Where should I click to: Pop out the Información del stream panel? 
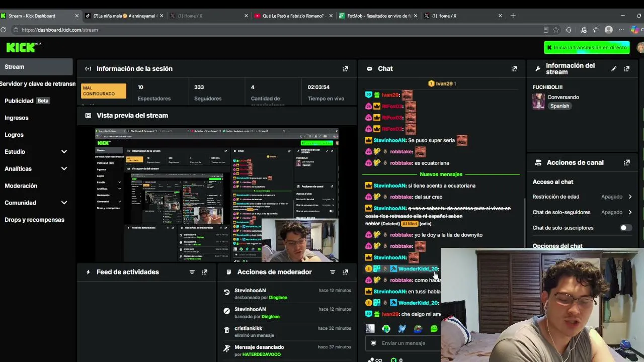[x=626, y=69]
